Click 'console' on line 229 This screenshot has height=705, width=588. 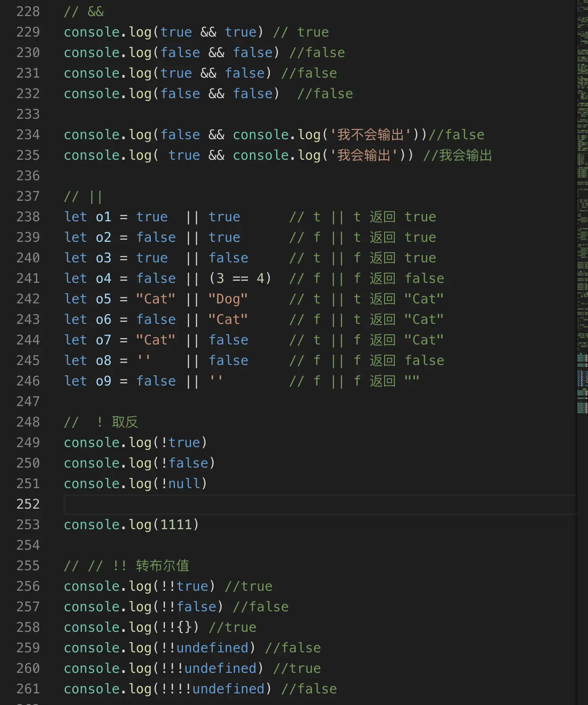[x=92, y=32]
